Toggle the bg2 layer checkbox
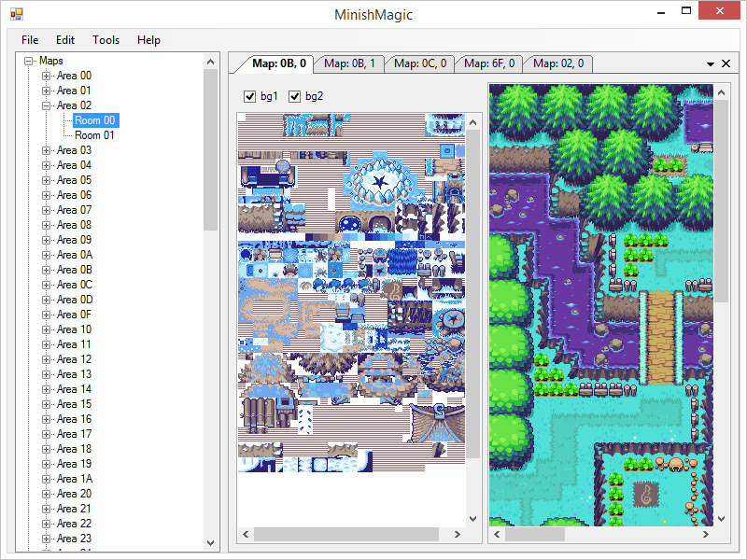 click(294, 97)
